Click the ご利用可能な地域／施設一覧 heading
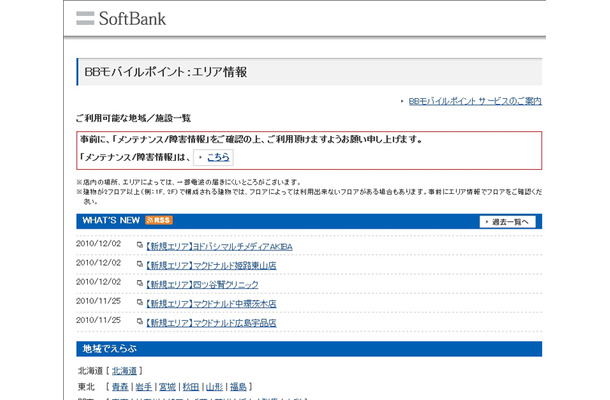610x400 pixels. (x=133, y=118)
